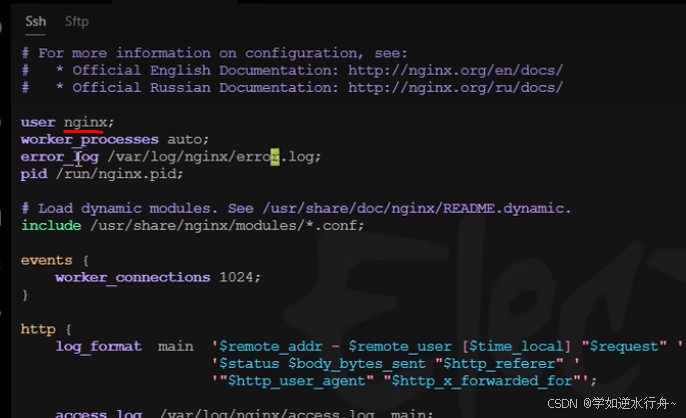Click the error_log directive keyword
This screenshot has width=686, height=418.
60,157
